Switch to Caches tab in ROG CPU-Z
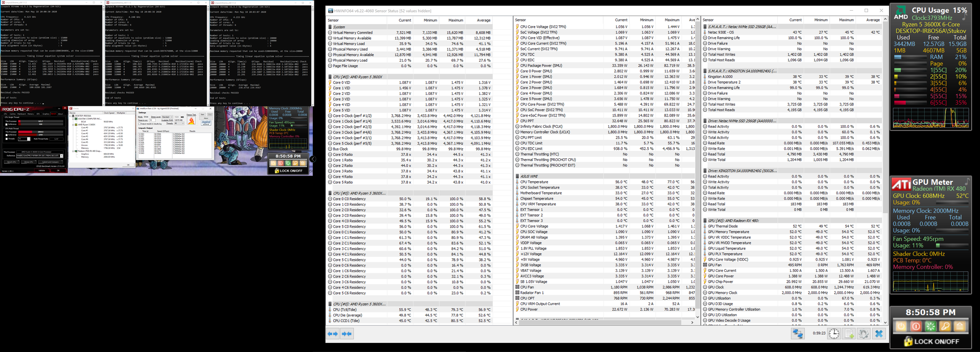The height and width of the screenshot is (352, 980). [12, 114]
